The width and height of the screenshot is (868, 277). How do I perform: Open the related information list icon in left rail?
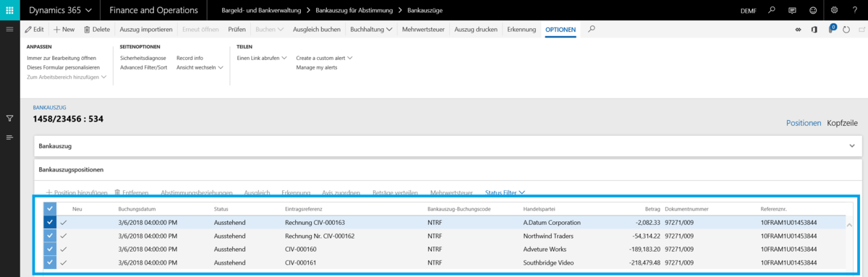tap(9, 137)
